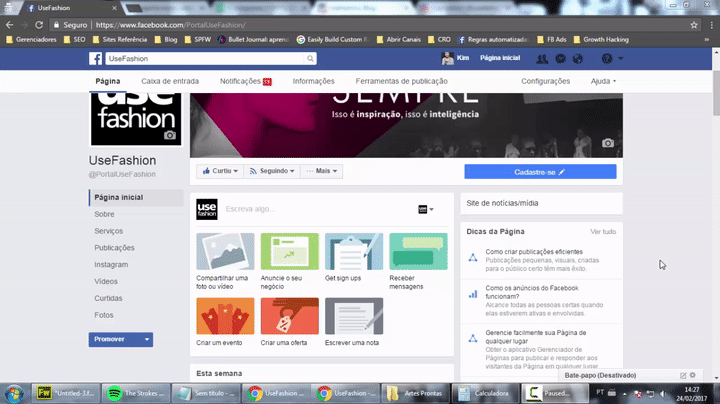Click the camera icon on cover photo

(607, 144)
